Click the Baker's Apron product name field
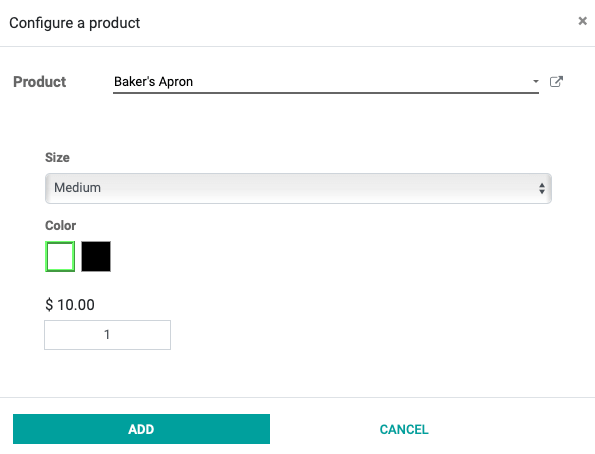This screenshot has width=595, height=454. [x=326, y=82]
